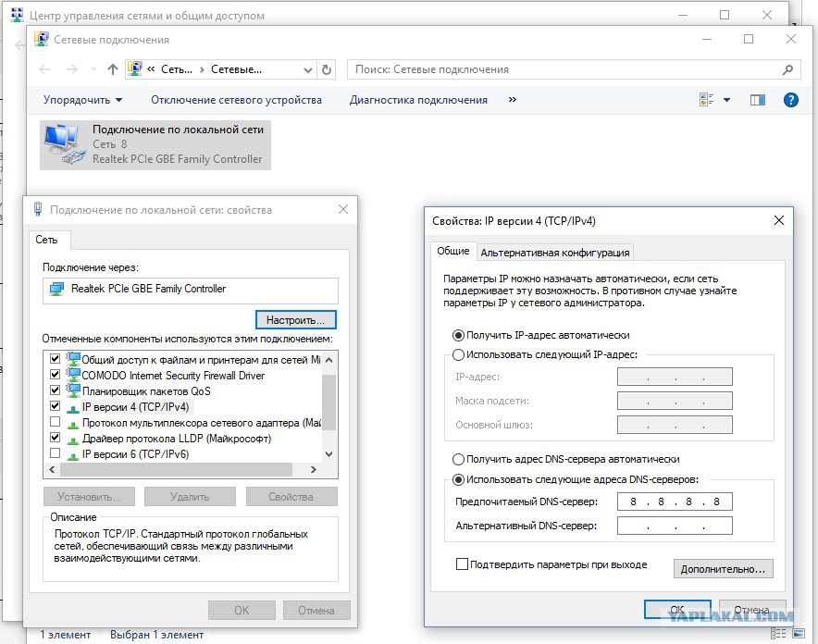Click the Установить... button
Viewport: 818px width, 644px height.
(89, 497)
